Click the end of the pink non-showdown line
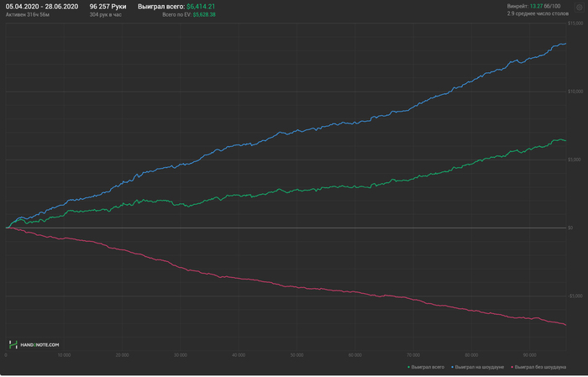The image size is (588, 377). click(565, 325)
